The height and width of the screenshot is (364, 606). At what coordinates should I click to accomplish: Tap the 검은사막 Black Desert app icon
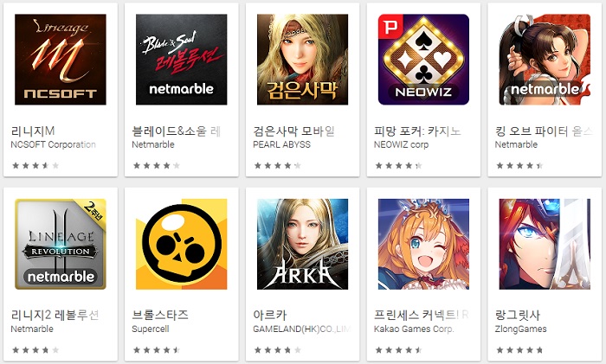(x=303, y=60)
